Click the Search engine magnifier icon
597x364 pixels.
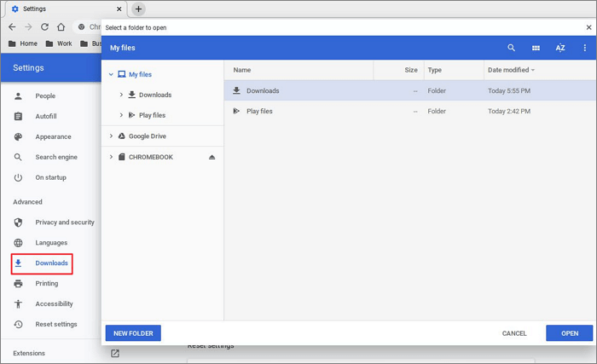pyautogui.click(x=18, y=157)
